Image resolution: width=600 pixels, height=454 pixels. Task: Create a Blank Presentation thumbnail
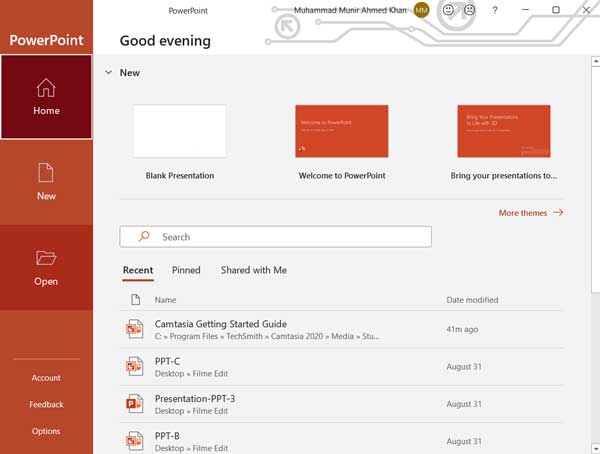[x=179, y=131]
